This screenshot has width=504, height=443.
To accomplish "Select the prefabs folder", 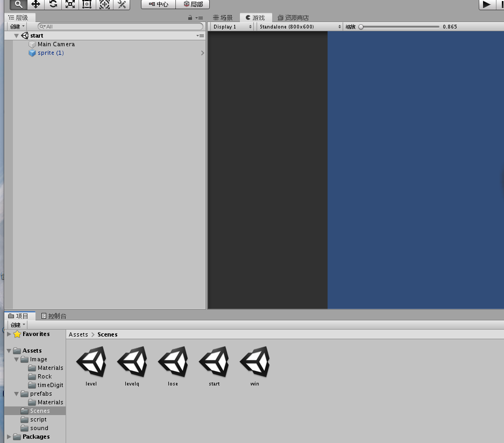I will coord(41,394).
